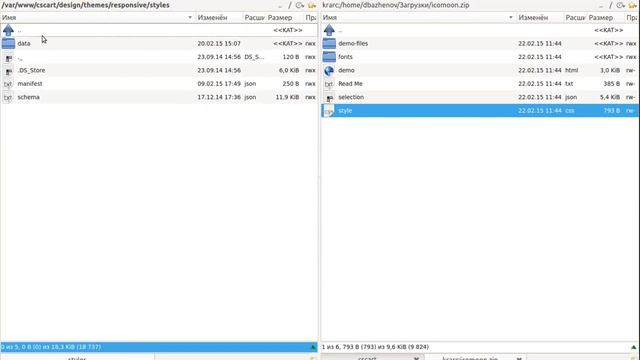Sort left panel by Размер column
The height and width of the screenshot is (360, 640).
pyautogui.click(x=280, y=18)
